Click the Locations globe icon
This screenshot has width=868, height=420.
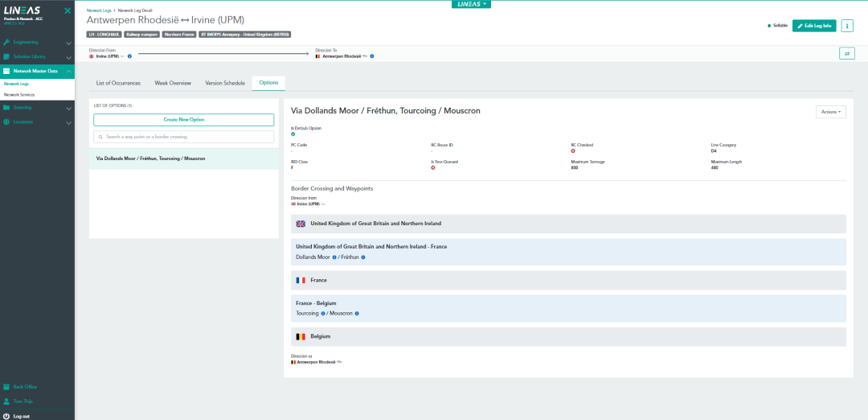coord(6,122)
